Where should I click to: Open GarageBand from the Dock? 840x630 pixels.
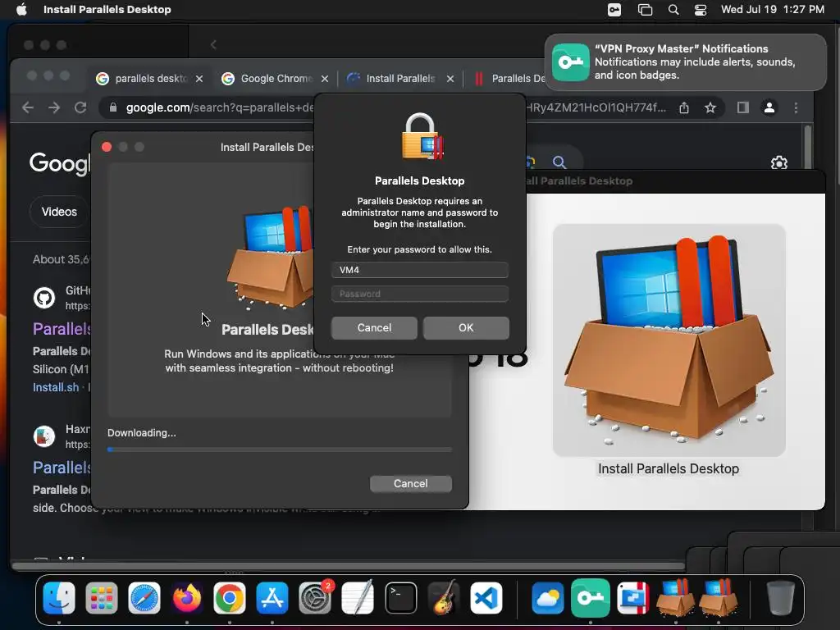pos(444,598)
